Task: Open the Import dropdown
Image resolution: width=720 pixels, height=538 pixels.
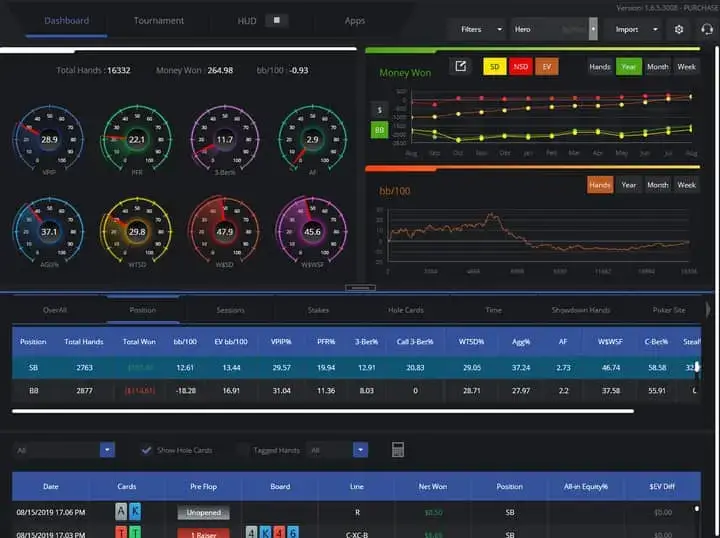Action: 632,29
